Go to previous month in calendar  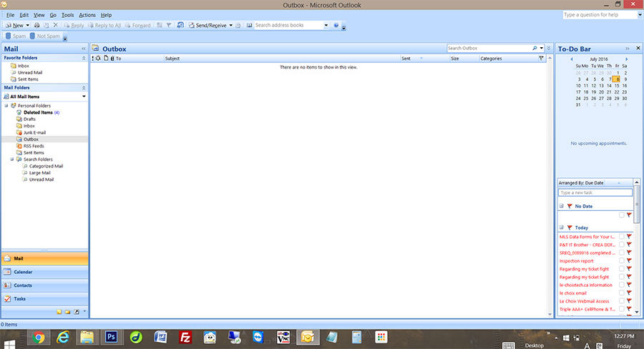[571, 59]
